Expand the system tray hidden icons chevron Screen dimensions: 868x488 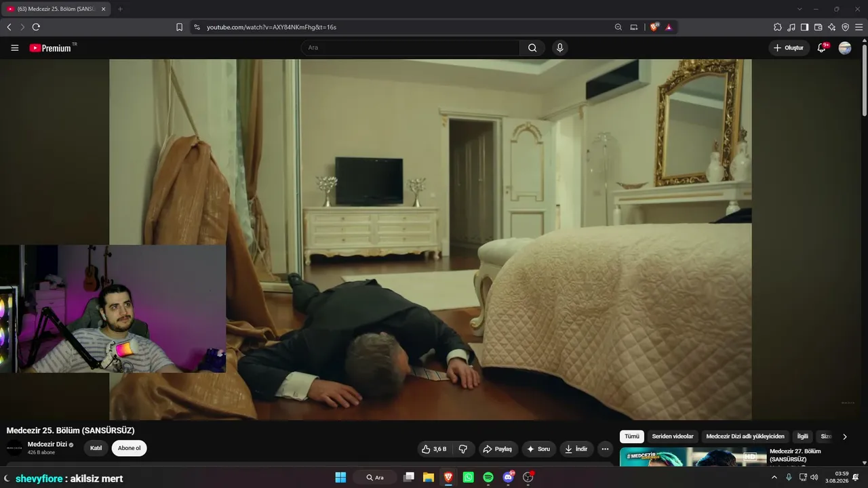(774, 477)
